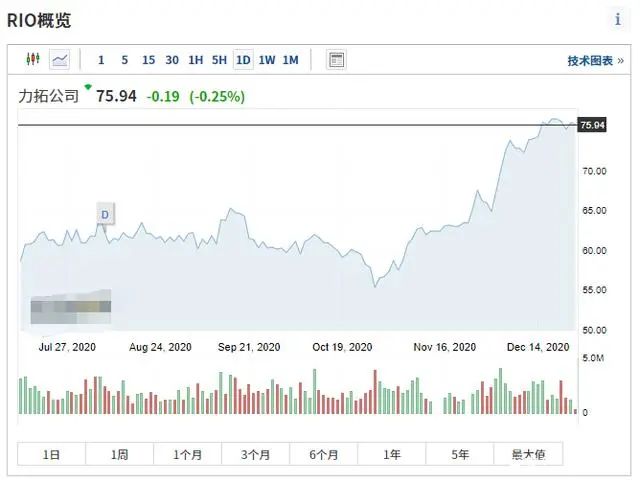This screenshot has width=640, height=482.
Task: Show the 5年 time range
Action: 459,454
